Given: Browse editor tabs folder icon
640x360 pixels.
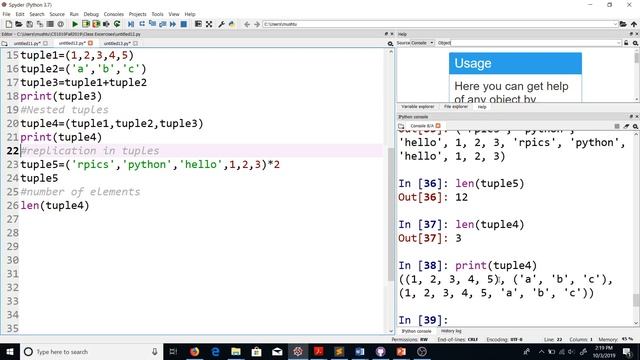Looking at the screenshot, I should [4, 43].
